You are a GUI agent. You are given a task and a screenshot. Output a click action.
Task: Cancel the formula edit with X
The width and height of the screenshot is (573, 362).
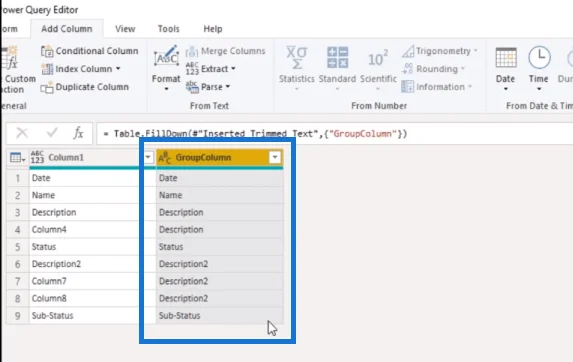pos(22,133)
